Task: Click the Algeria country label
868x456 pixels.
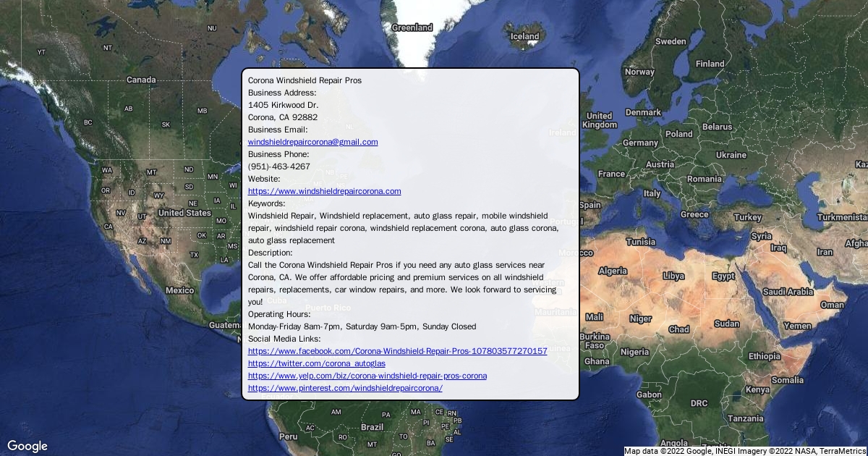Action: [x=613, y=271]
